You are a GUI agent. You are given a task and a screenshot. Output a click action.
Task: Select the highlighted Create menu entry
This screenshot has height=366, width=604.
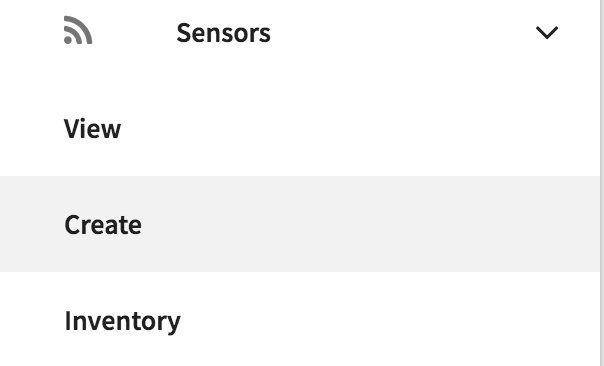pos(300,224)
